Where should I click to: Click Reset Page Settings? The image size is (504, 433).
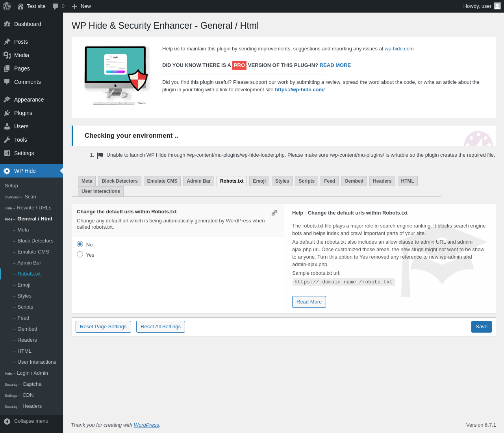click(x=103, y=327)
